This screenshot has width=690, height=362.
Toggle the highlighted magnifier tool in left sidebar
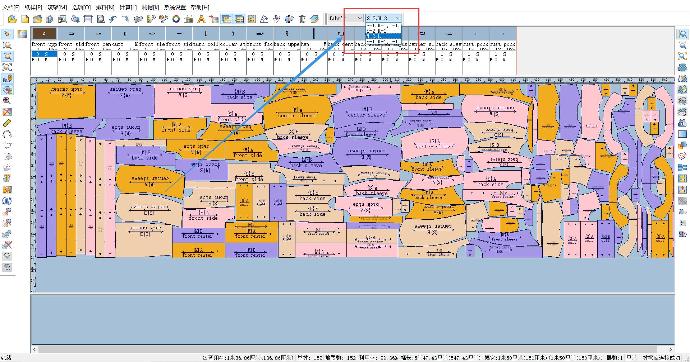[7, 56]
